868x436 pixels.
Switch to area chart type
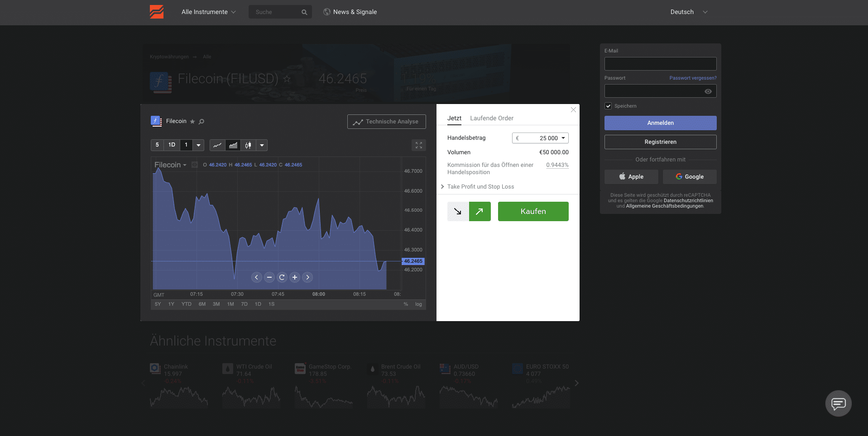pos(233,145)
